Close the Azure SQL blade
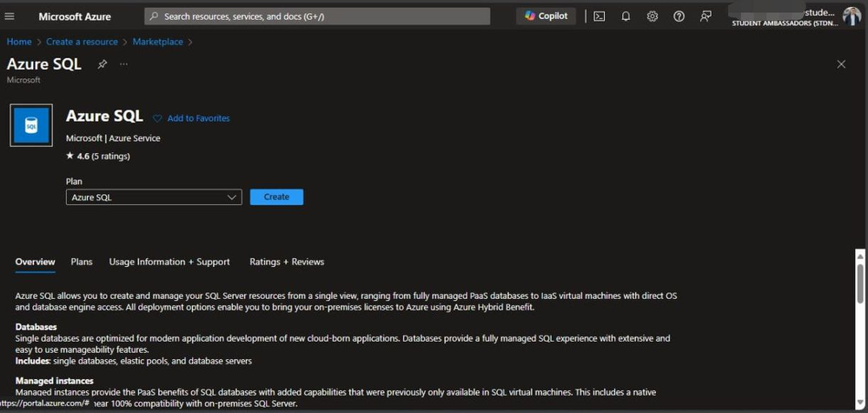 (841, 64)
